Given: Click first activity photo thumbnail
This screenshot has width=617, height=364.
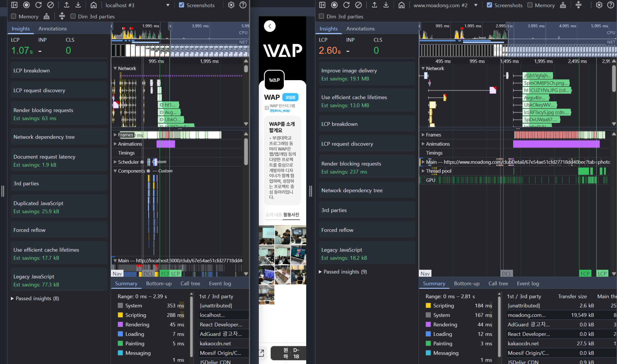Looking at the screenshot, I should pyautogui.click(x=266, y=234).
